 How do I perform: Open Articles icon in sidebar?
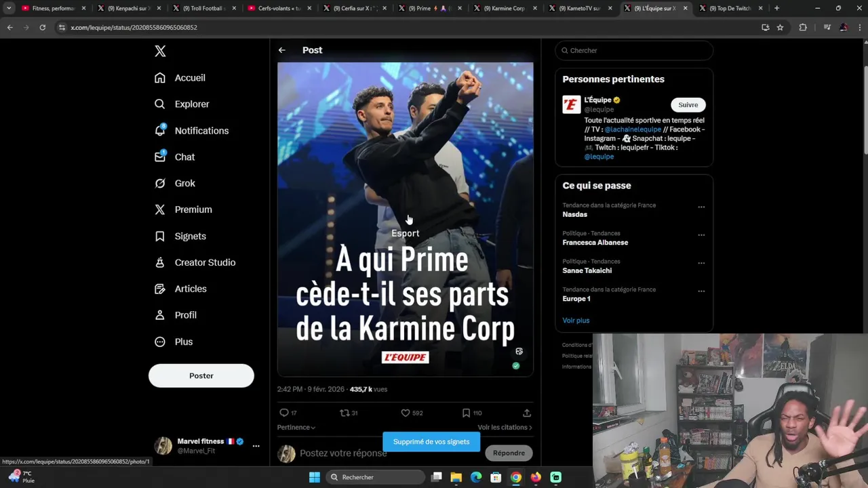tap(160, 289)
